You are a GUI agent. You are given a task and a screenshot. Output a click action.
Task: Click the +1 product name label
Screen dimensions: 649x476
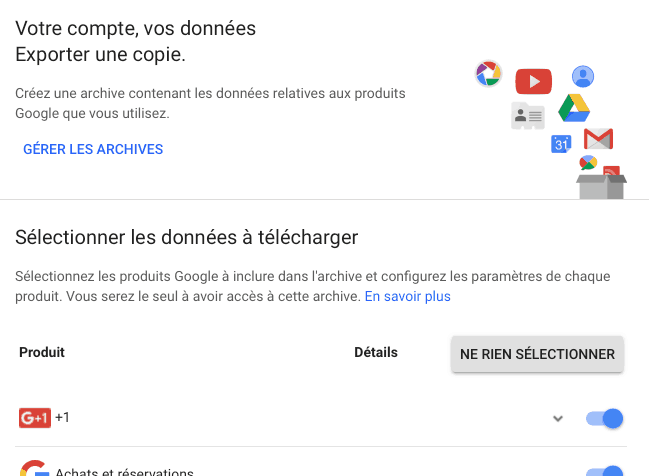[x=62, y=417]
